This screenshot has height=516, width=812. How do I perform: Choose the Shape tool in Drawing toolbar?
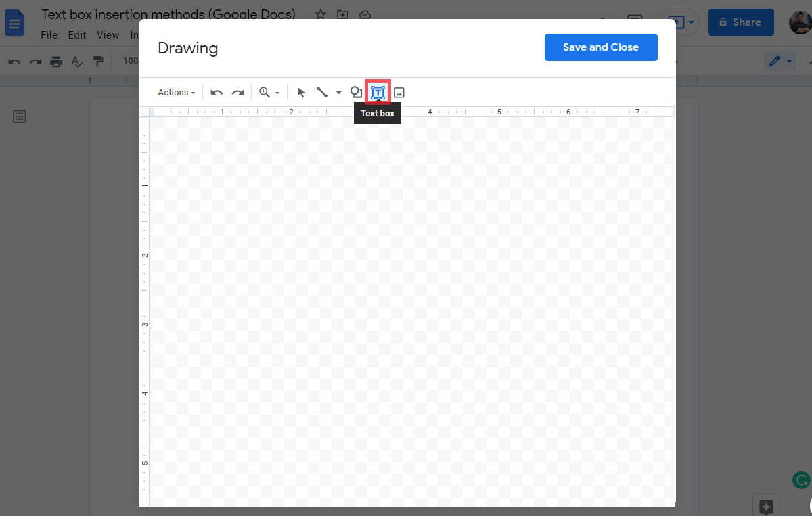356,92
